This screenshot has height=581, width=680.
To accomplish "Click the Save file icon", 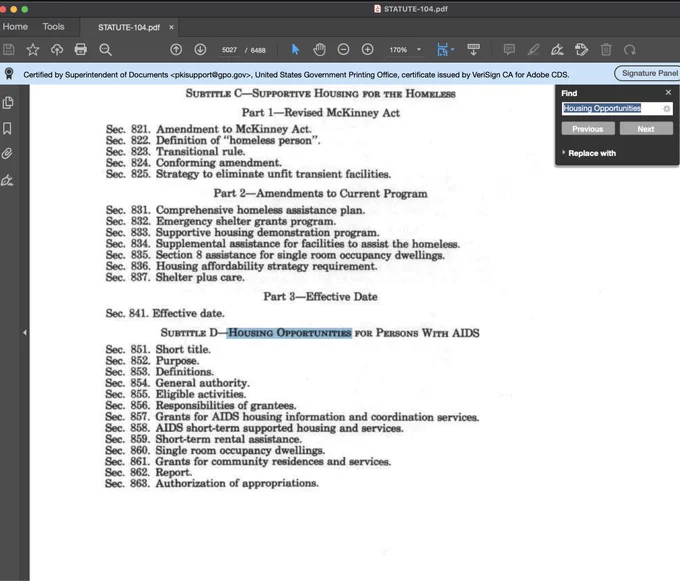I will click(9, 50).
